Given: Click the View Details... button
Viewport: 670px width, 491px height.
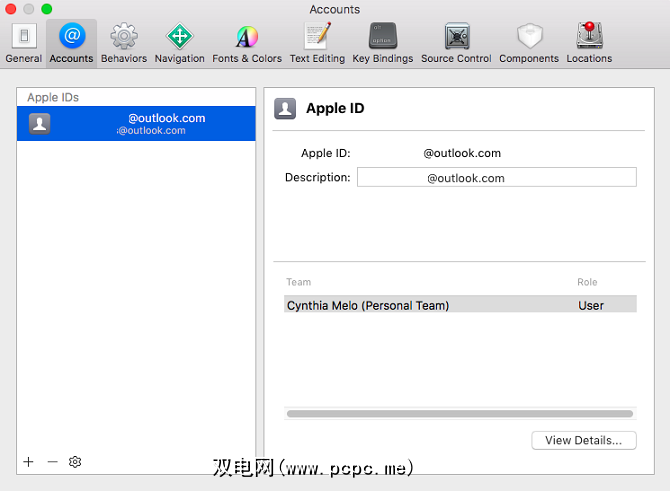Looking at the screenshot, I should coord(584,440).
